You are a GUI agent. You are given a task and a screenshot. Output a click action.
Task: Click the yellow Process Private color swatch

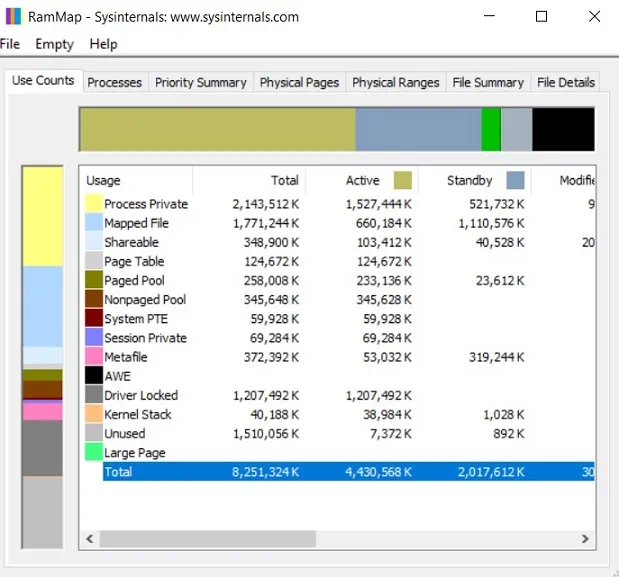[93, 204]
